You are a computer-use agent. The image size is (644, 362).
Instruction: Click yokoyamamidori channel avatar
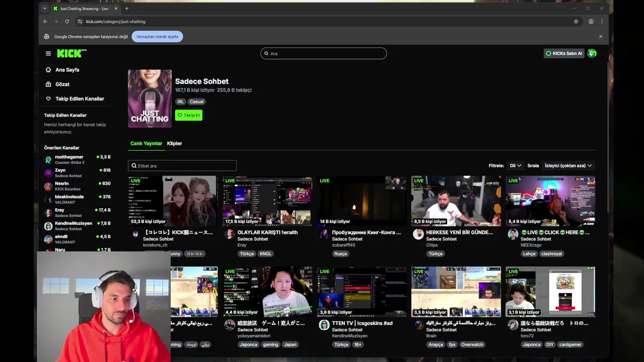pos(229,325)
